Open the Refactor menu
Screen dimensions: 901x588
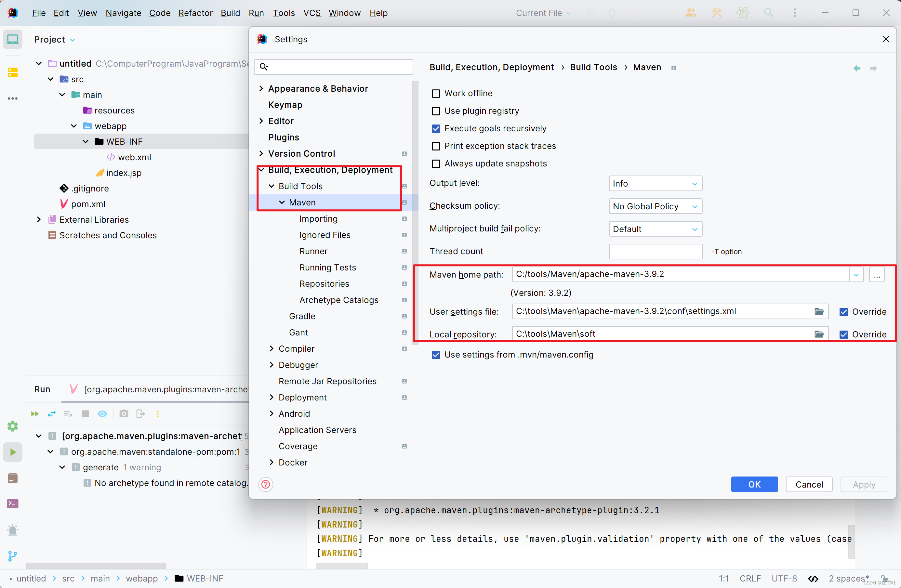tap(195, 13)
